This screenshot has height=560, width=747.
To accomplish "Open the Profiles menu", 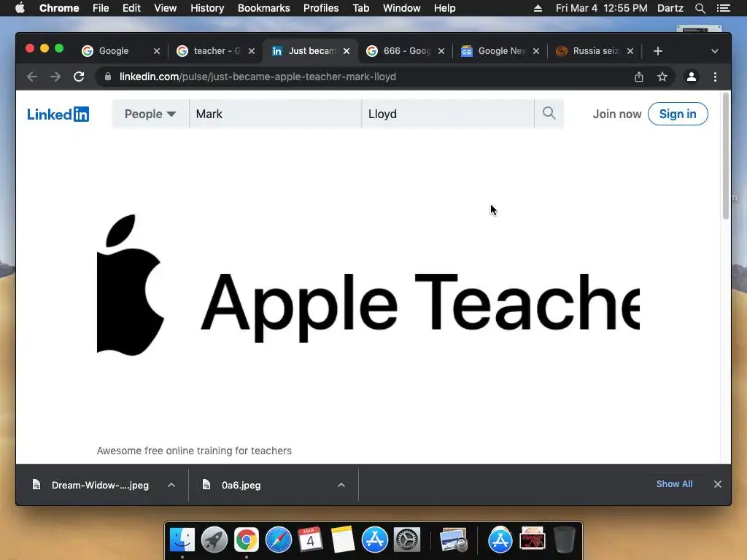I will [x=321, y=8].
